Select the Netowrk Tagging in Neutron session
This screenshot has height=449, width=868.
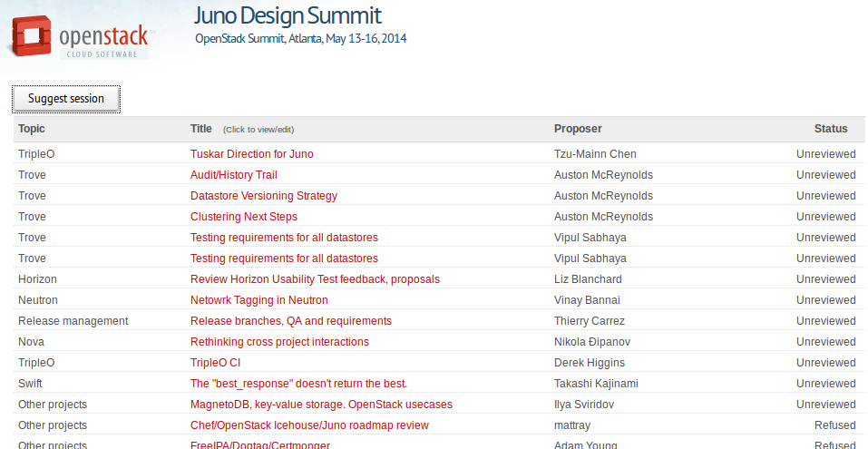258,300
